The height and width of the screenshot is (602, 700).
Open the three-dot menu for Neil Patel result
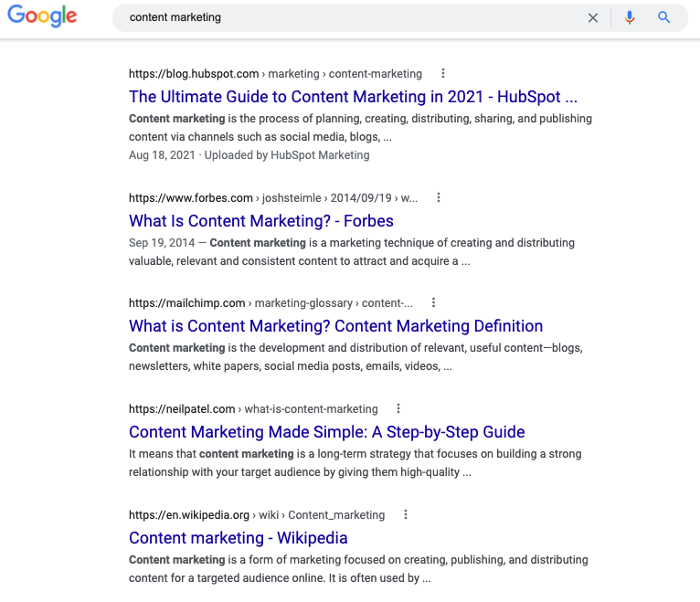point(398,408)
